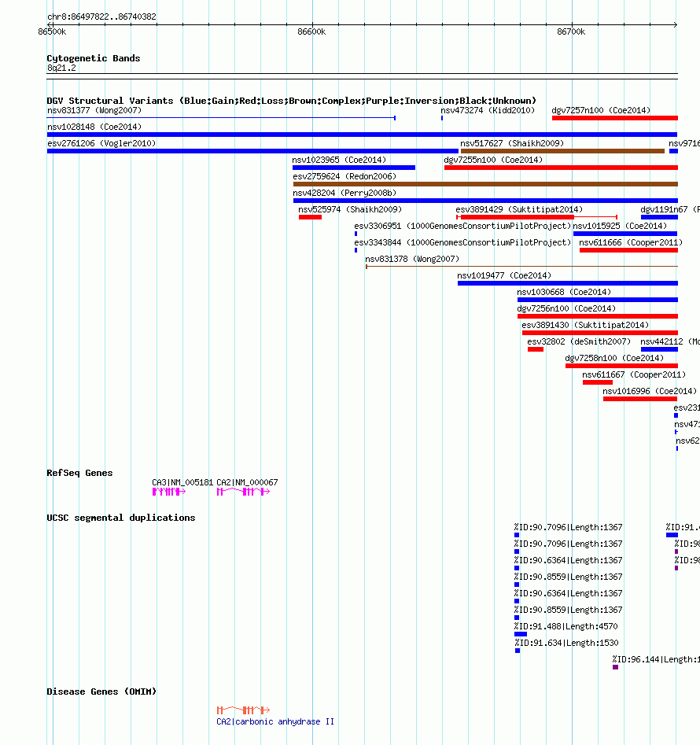
Task: Click esv2759624 (Redon2006) variant label
Action: pos(344,176)
